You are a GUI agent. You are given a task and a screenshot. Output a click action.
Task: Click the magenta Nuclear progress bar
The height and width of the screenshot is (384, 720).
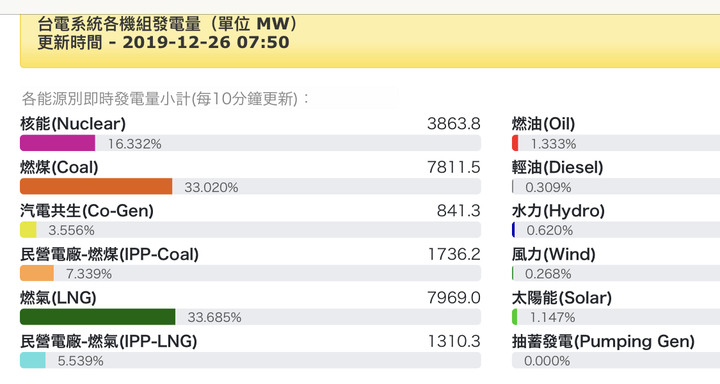point(57,143)
